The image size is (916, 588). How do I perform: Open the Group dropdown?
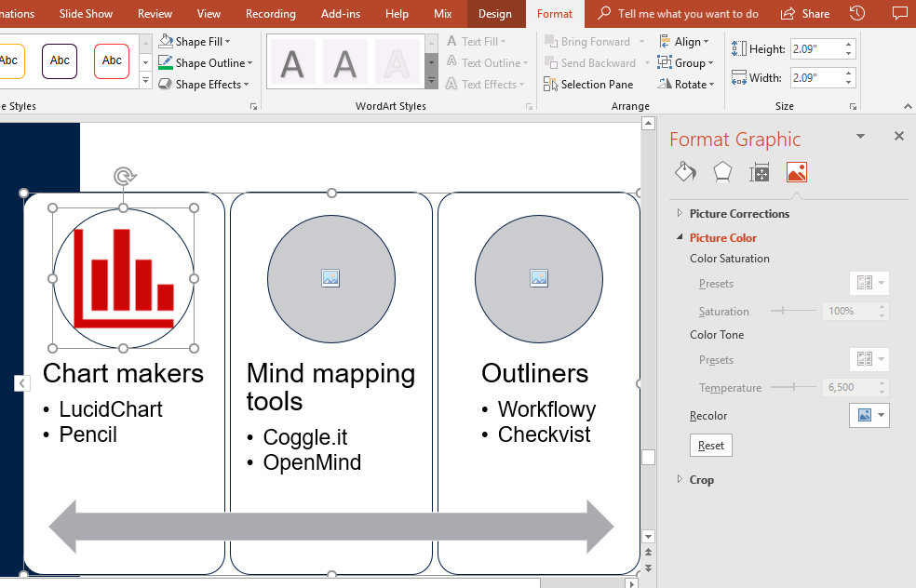tap(685, 63)
